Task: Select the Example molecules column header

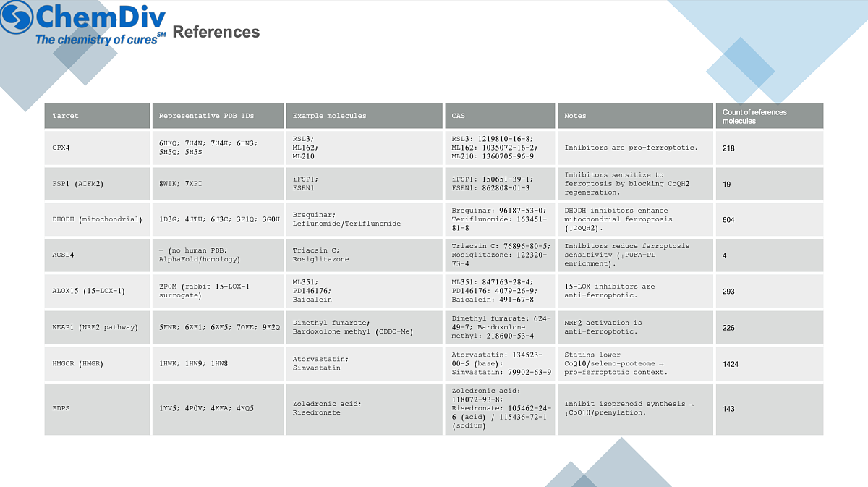Action: click(329, 116)
